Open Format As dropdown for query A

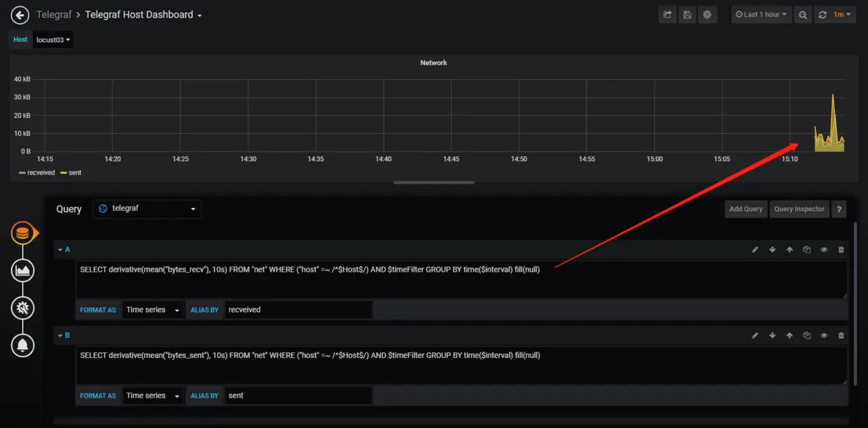(x=153, y=310)
